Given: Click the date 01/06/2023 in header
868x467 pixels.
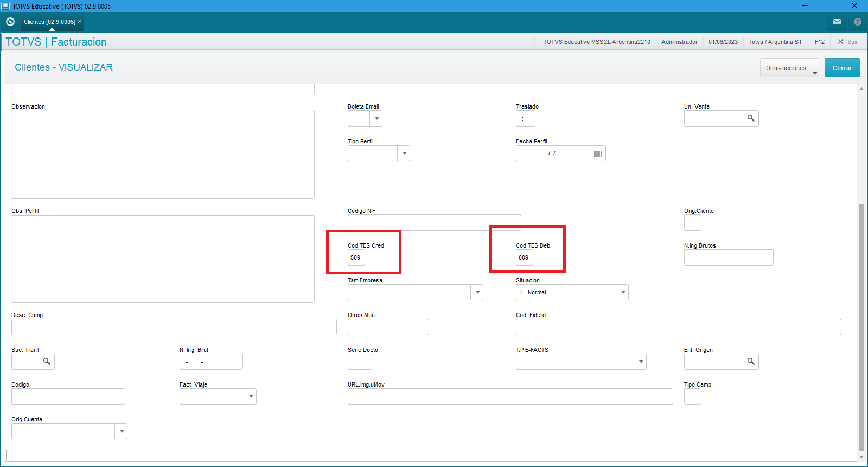Looking at the screenshot, I should 723,42.
